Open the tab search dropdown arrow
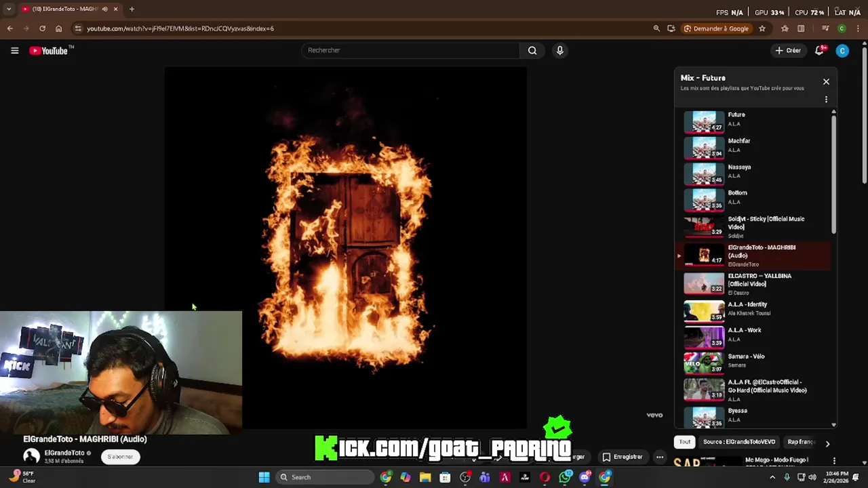The width and height of the screenshot is (868, 488). tap(9, 9)
